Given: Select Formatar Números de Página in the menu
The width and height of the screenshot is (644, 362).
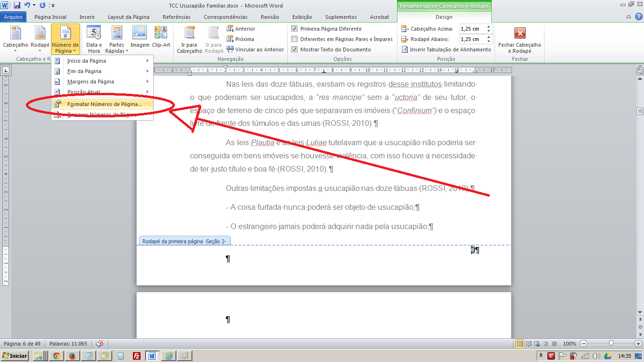Looking at the screenshot, I should coord(105,103).
